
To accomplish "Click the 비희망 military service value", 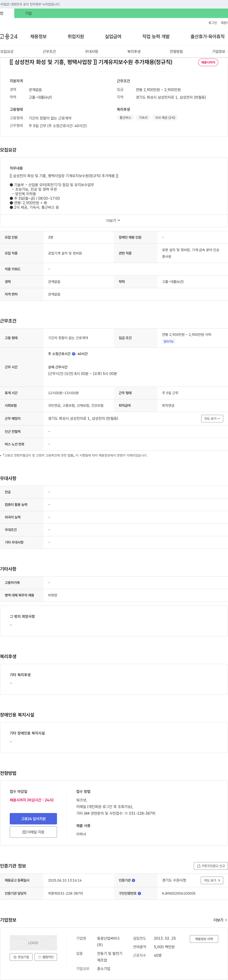I will [53, 595].
